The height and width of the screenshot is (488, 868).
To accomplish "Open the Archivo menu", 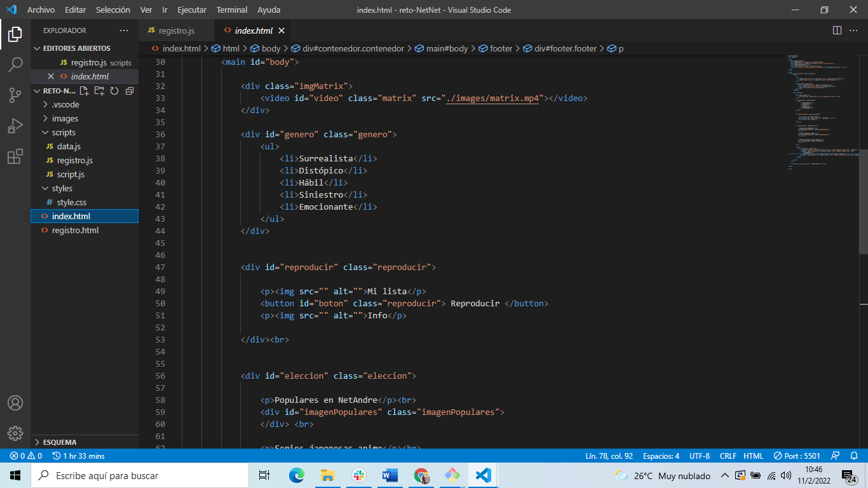I will (41, 10).
